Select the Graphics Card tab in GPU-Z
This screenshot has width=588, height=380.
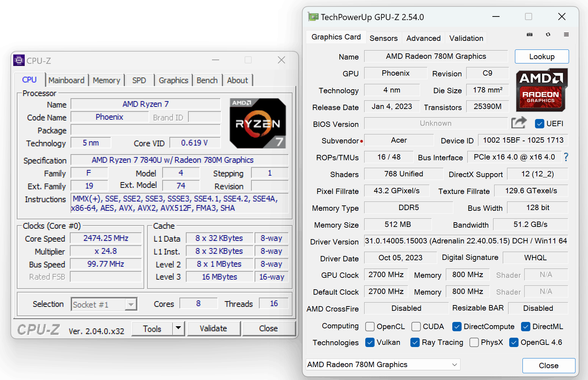(x=336, y=37)
